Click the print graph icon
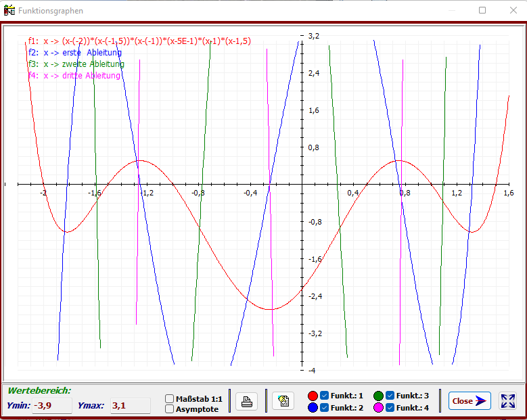The width and height of the screenshot is (527, 420). click(x=247, y=401)
